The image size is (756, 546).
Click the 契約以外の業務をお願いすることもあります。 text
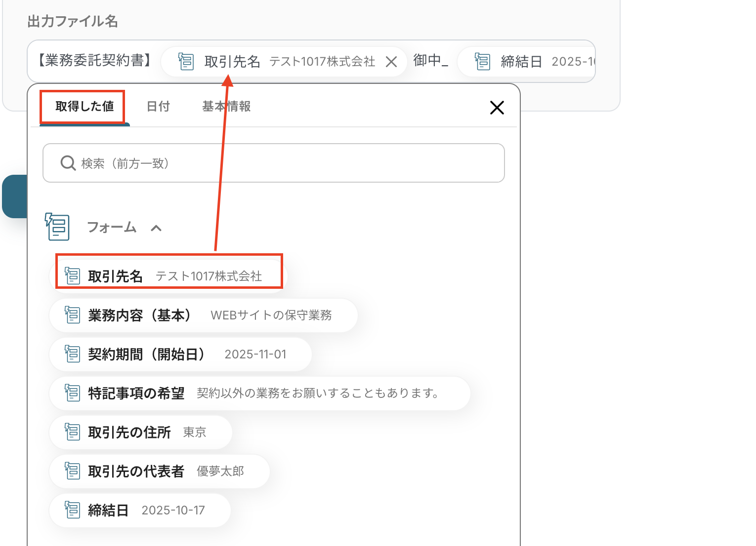[x=318, y=393]
